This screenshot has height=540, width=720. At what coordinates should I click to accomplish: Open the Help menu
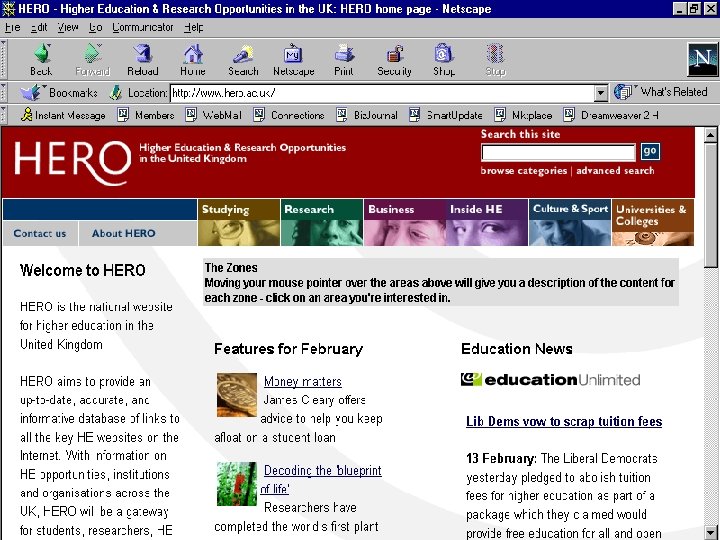[x=194, y=28]
